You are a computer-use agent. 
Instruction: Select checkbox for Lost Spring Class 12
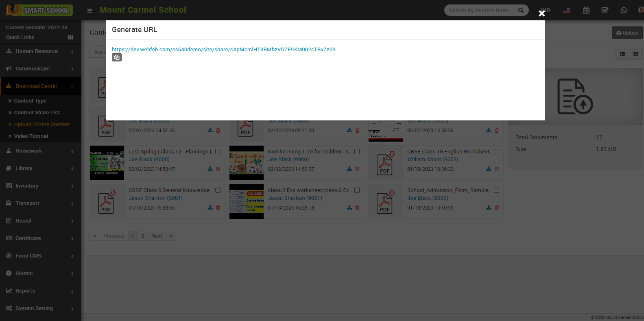pos(218,152)
